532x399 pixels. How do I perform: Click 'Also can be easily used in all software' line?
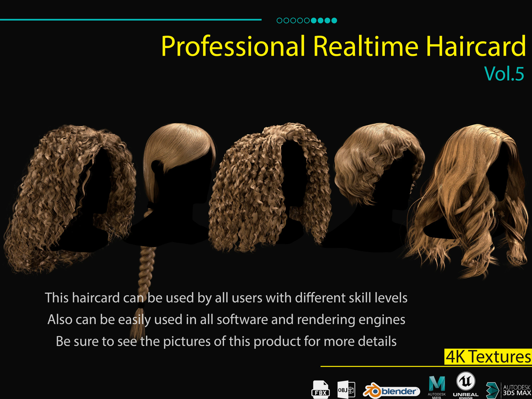click(226, 320)
